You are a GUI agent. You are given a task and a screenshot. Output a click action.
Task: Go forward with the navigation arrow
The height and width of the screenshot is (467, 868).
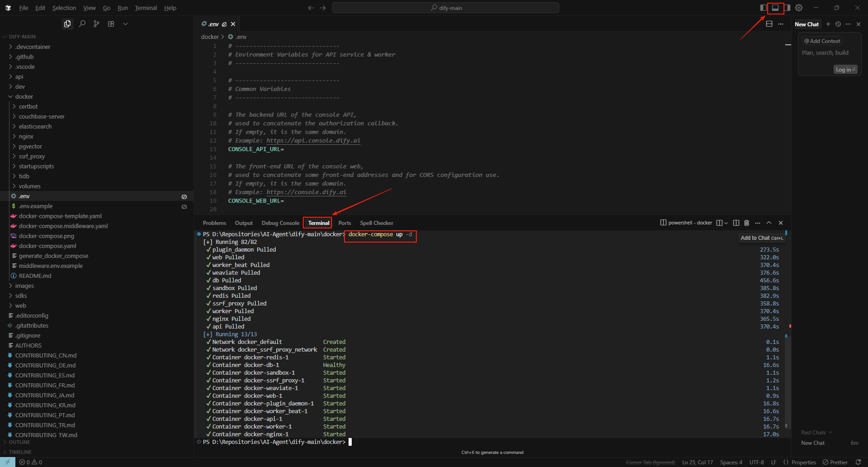[x=323, y=8]
